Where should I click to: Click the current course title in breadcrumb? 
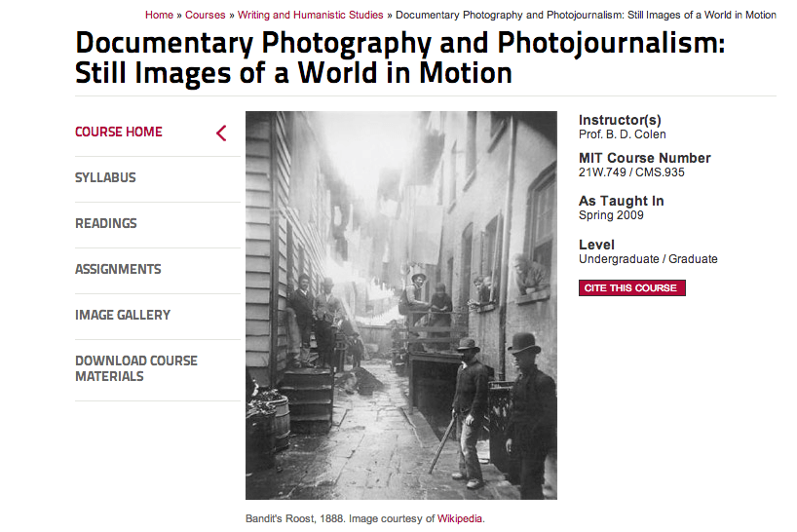(586, 15)
